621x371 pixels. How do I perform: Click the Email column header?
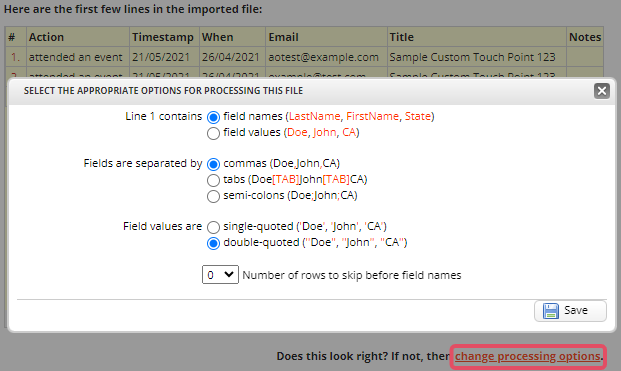point(326,37)
